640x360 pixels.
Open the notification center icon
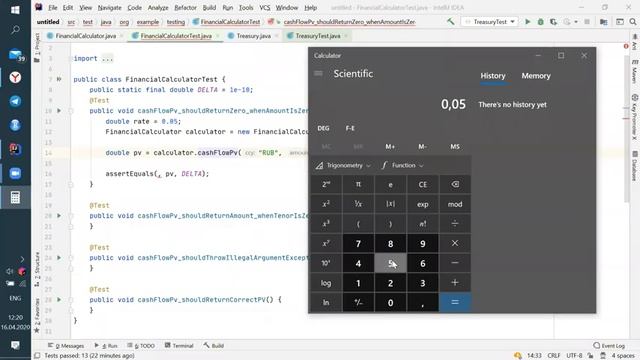tap(15, 345)
